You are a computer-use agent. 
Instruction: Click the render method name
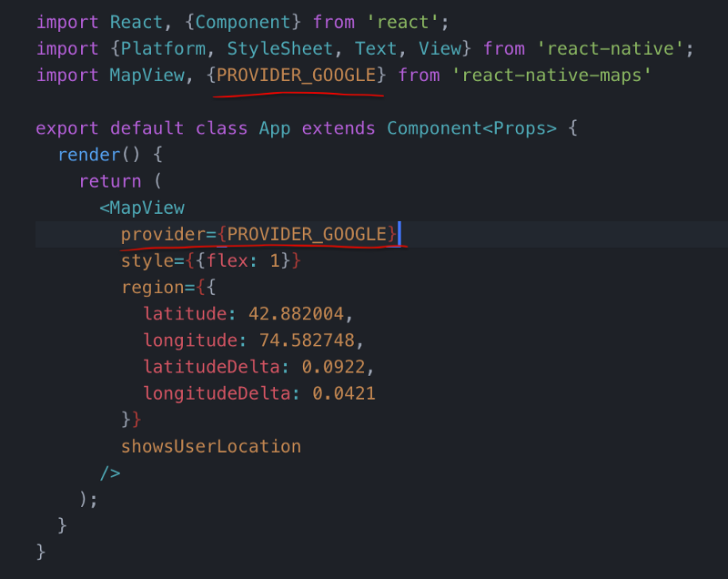pos(88,155)
